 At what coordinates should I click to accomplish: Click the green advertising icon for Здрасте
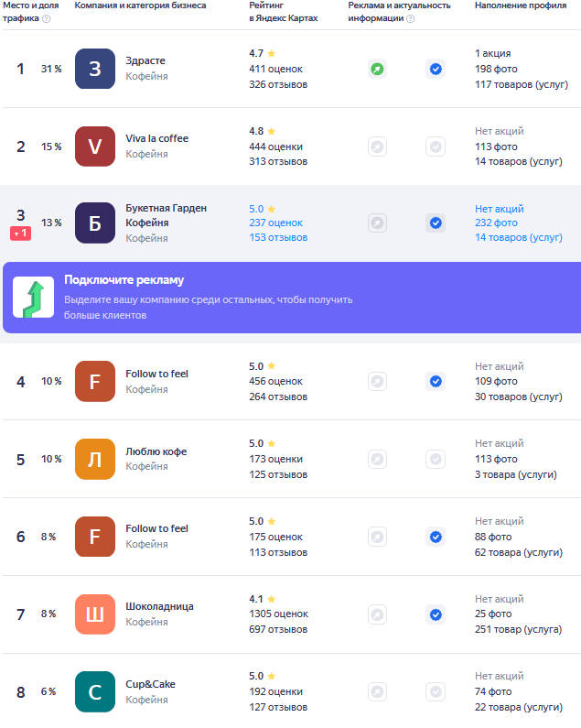tap(377, 70)
